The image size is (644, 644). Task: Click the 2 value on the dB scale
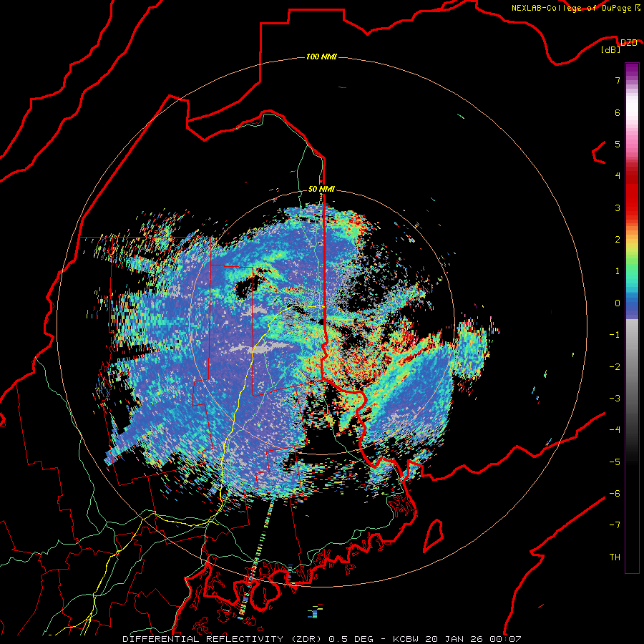[x=618, y=240]
